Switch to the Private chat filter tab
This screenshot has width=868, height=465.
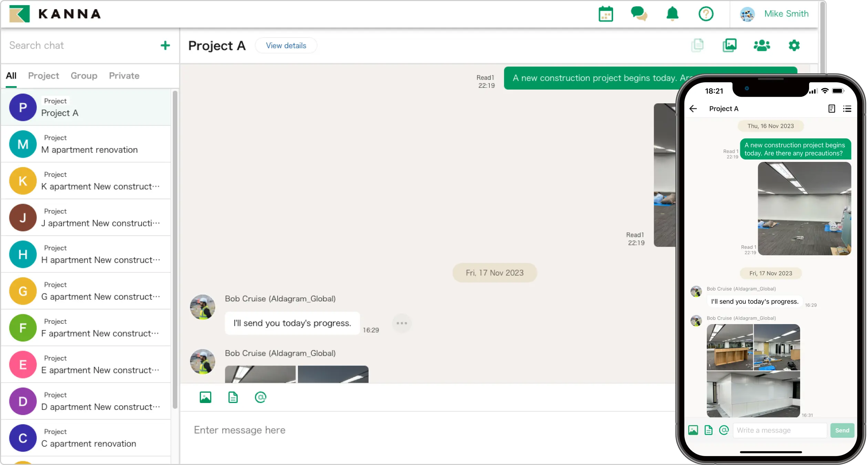(124, 76)
